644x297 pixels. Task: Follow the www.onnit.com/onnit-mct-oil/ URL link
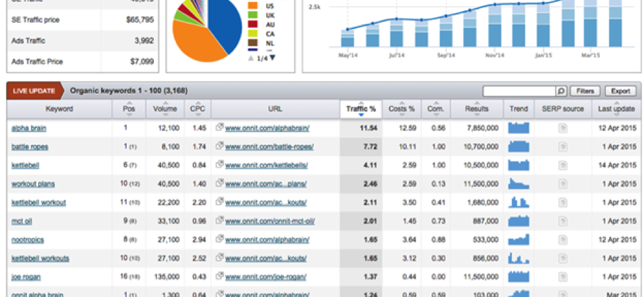(x=270, y=221)
